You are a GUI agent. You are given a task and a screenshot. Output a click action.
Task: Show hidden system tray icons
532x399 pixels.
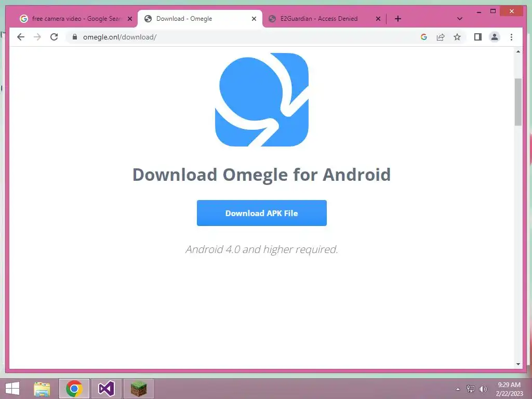pos(458,389)
